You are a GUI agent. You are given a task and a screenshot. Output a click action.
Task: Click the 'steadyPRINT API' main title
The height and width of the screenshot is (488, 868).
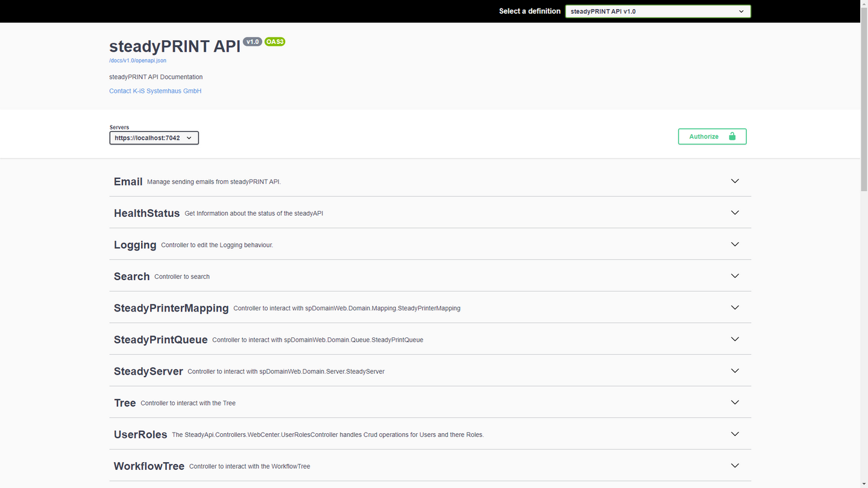click(x=175, y=46)
